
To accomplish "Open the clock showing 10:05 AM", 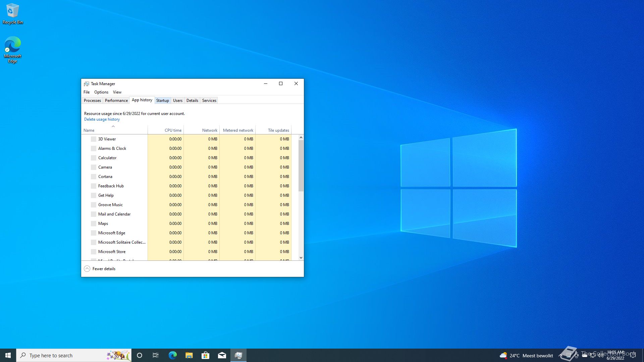I will pos(615,355).
